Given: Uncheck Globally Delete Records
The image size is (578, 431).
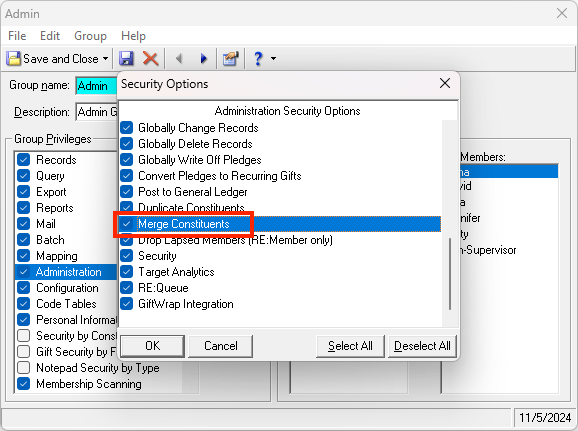Looking at the screenshot, I should [x=126, y=144].
